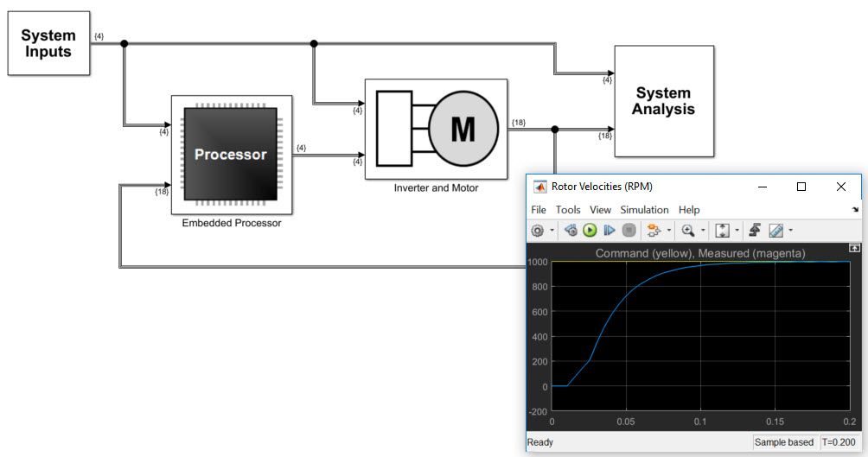Screen dimensions: 868x457
Task: Click the Highlight Simulink Block icon
Action: pyautogui.click(x=654, y=231)
